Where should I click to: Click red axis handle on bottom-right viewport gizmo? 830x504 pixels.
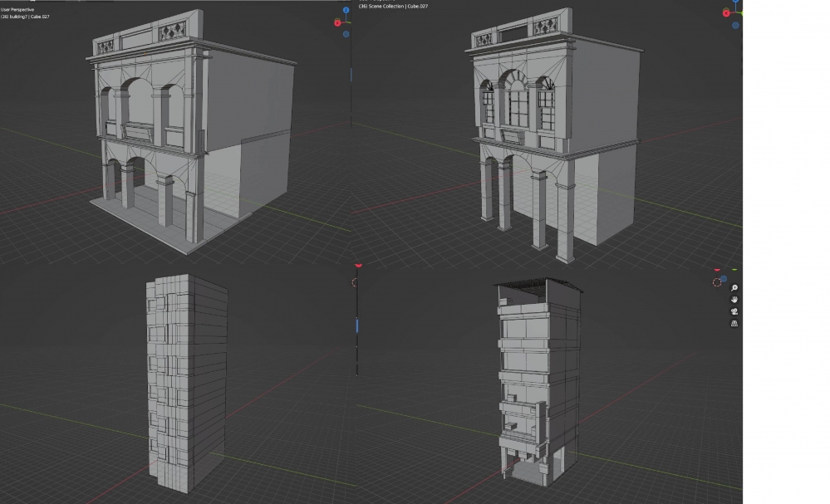coord(717,270)
